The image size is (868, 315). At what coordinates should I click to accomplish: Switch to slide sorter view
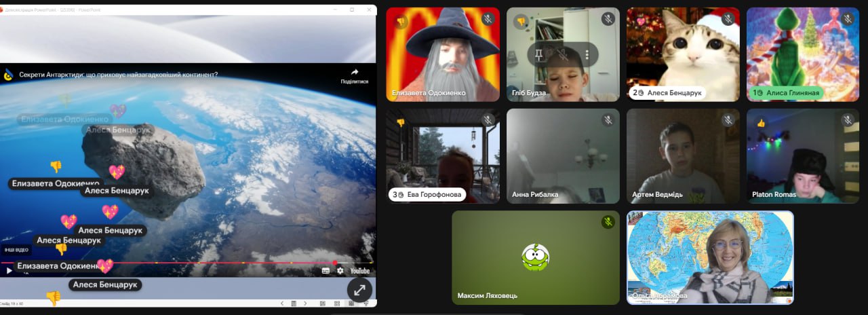(337, 303)
